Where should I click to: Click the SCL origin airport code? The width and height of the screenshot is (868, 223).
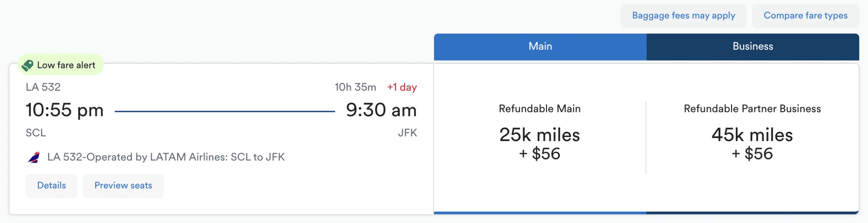(36, 133)
